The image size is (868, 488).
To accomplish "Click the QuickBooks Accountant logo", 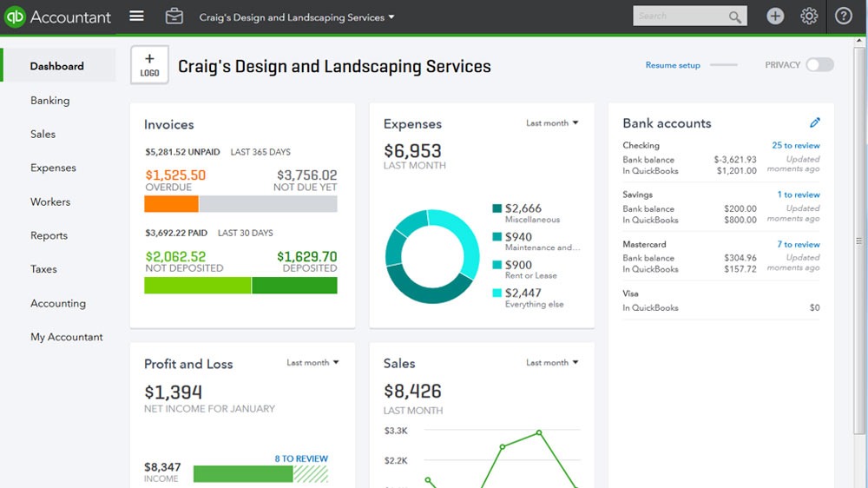I will point(57,16).
